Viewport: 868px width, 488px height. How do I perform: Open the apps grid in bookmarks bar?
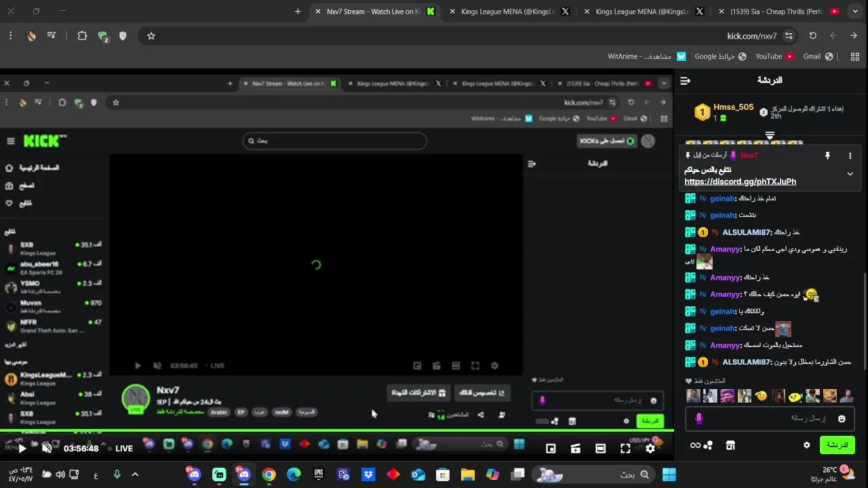point(854,57)
